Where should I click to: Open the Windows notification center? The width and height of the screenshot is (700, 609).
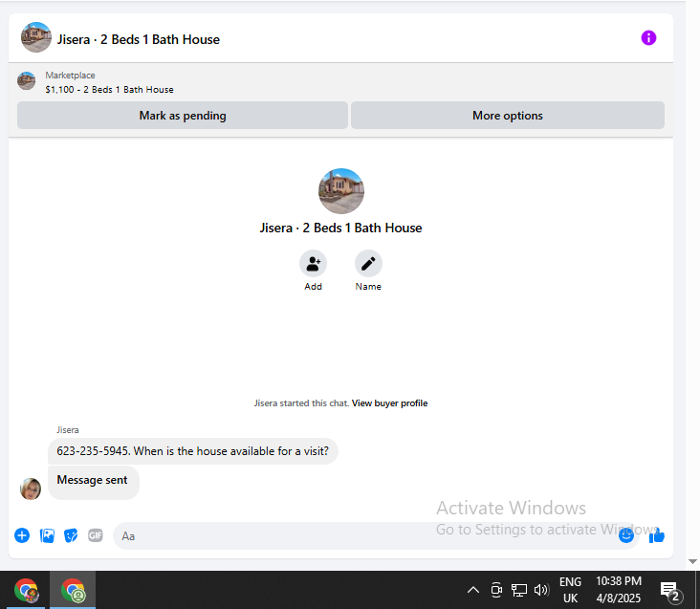tap(670, 591)
